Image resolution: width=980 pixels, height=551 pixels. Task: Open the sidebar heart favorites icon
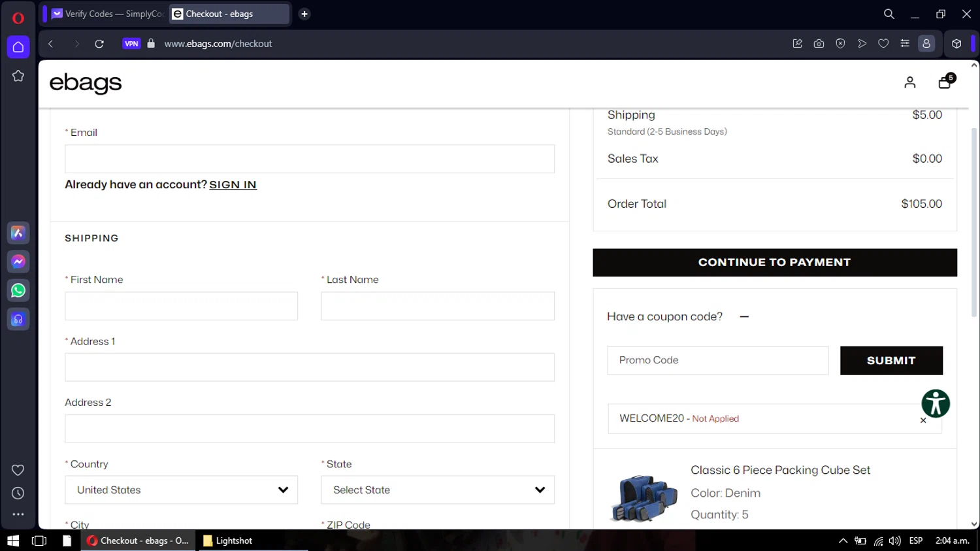coord(18,470)
